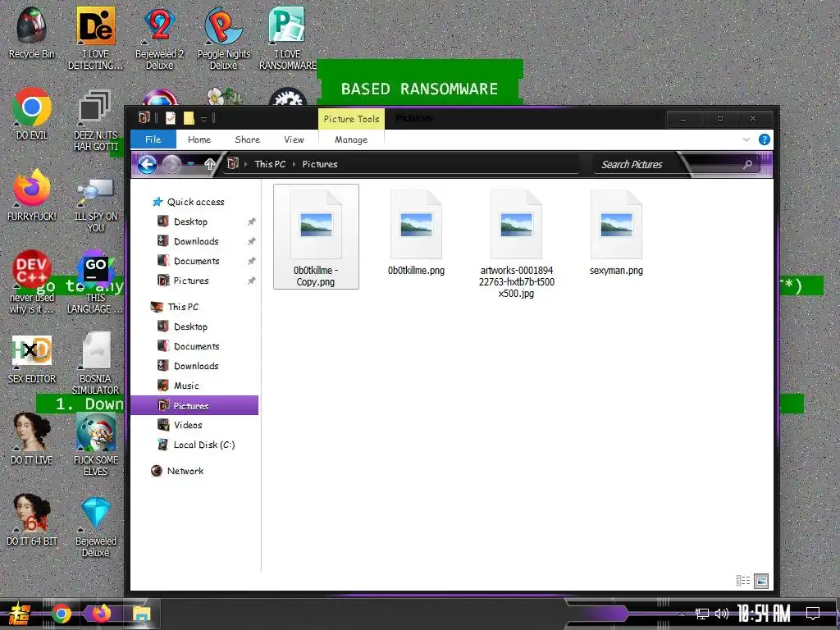Open the View ribbon tab
Viewport: 840px width, 630px height.
coord(294,139)
